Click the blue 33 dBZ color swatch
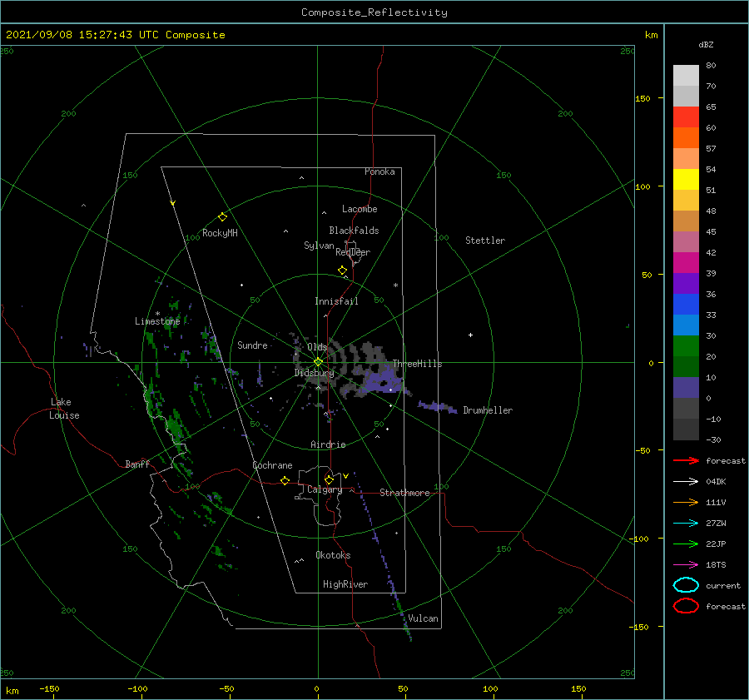Screen dimensions: 749x700 686,304
